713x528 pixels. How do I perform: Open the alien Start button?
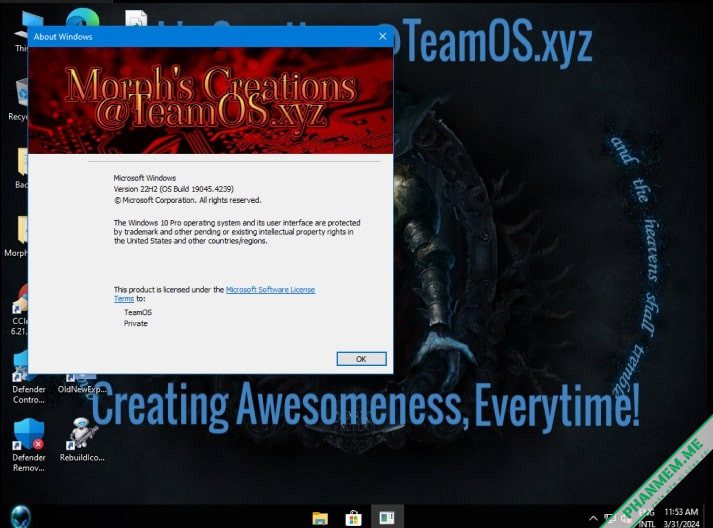point(20,517)
